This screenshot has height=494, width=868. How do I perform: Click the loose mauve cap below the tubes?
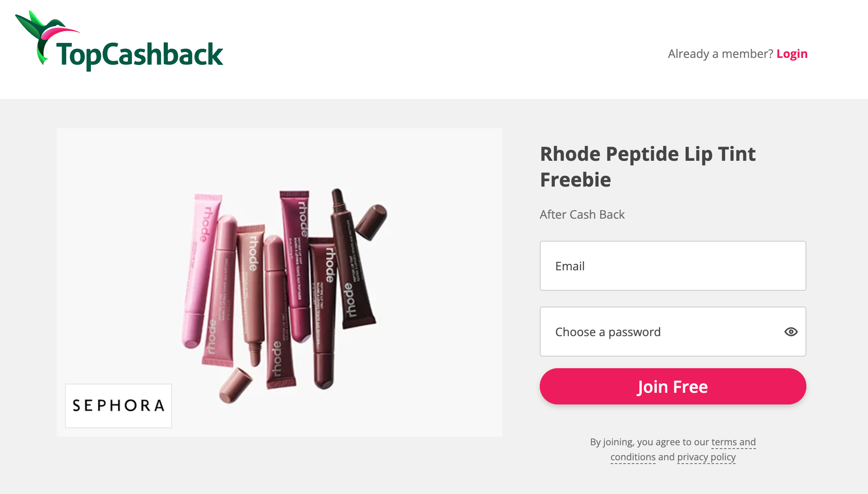235,385
